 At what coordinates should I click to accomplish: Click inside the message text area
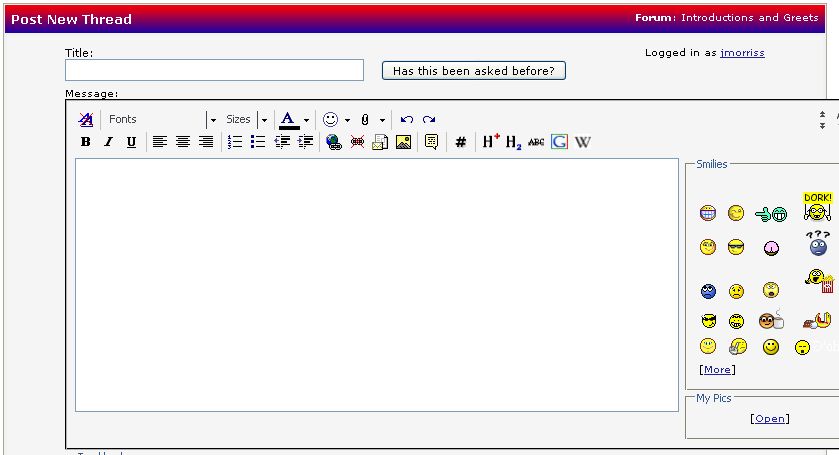point(377,285)
